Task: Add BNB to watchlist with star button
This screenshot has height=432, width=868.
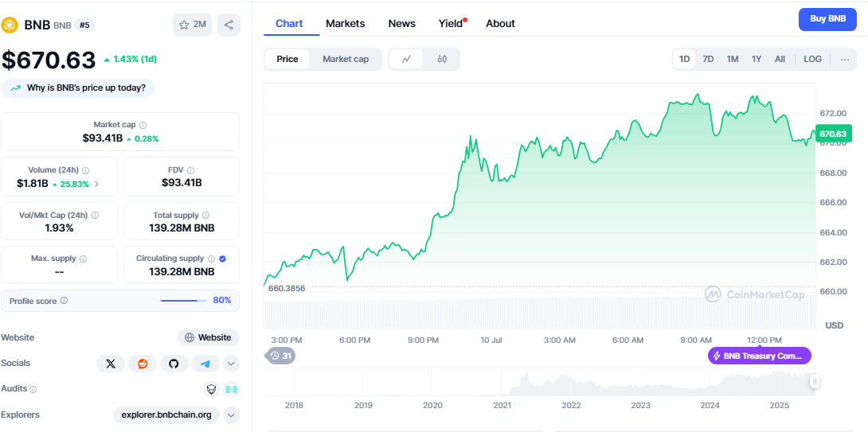Action: 192,25
